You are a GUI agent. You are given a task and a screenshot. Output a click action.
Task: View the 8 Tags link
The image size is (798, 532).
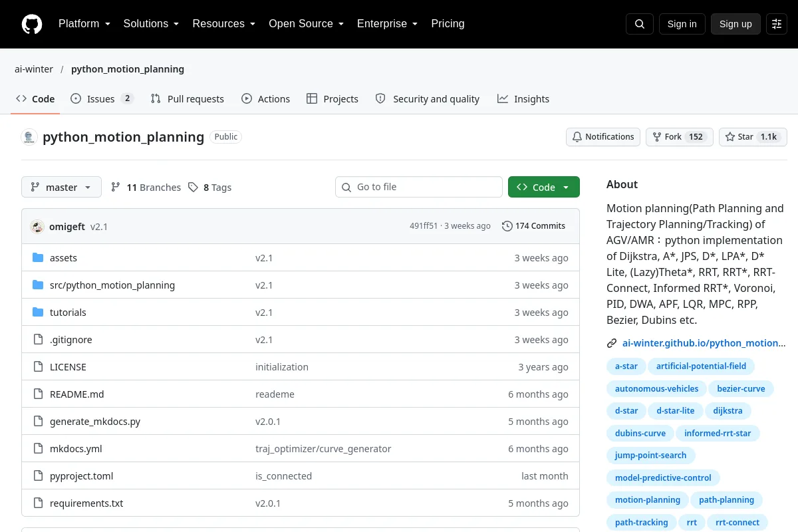[x=209, y=188]
